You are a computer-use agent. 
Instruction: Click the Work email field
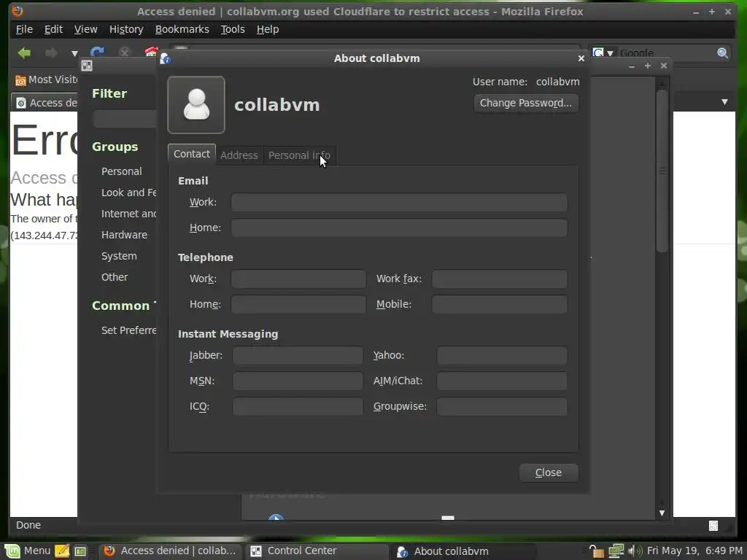point(399,202)
